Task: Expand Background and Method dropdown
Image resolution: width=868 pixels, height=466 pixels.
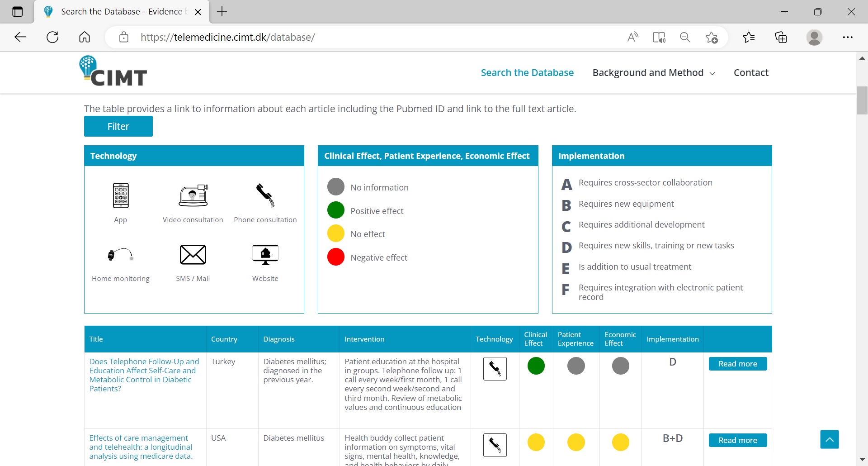Action: [654, 73]
